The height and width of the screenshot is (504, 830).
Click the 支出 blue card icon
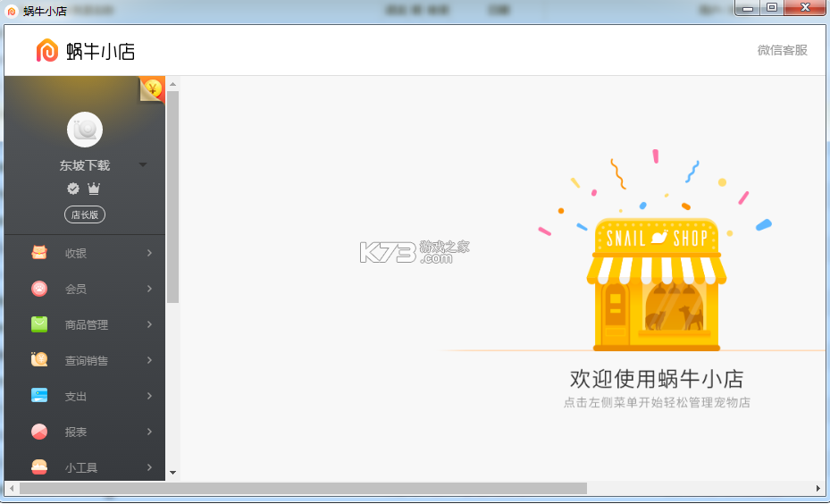(39, 396)
